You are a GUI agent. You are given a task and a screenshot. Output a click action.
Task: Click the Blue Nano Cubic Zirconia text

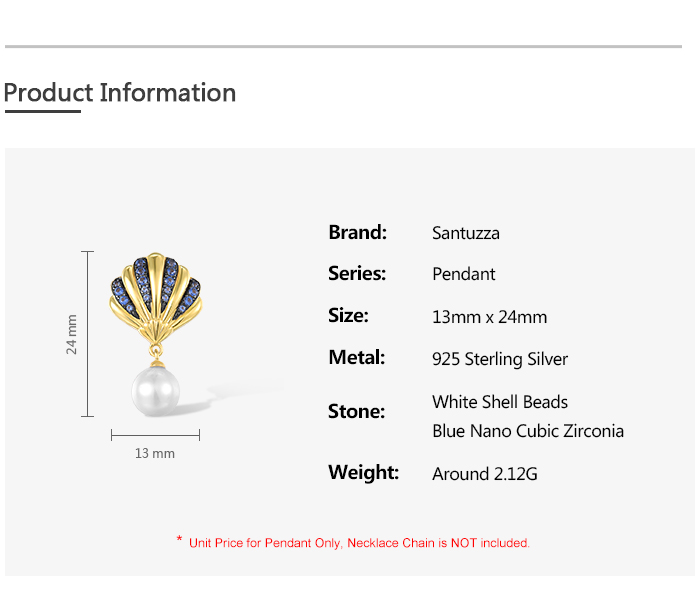click(x=528, y=431)
